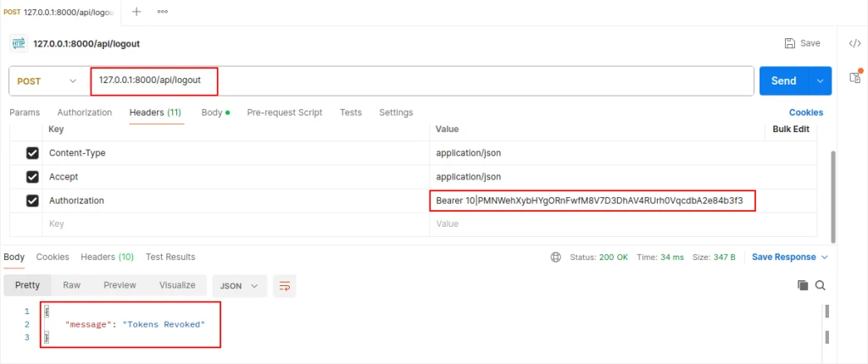Search response with magnifier icon

point(820,286)
